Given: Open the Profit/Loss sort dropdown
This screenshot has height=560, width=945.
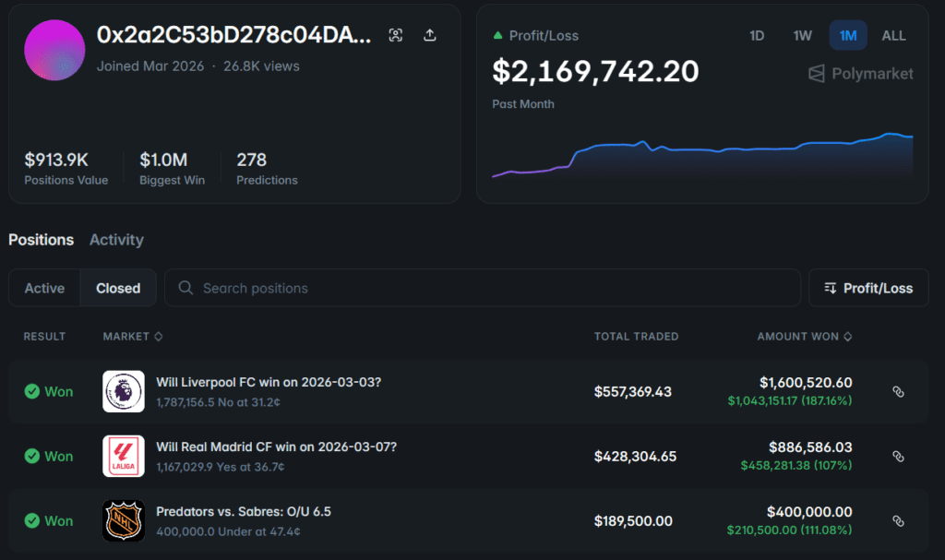Looking at the screenshot, I should 868,288.
